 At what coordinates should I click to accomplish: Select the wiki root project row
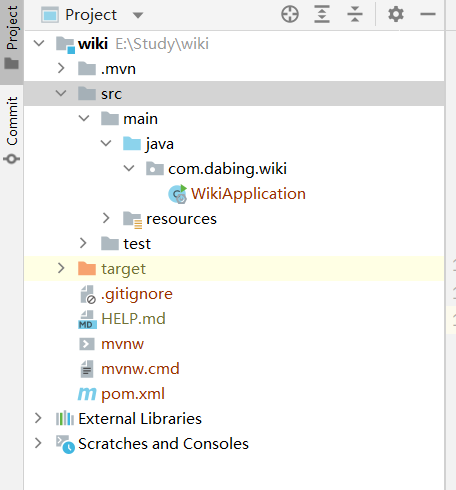[x=234, y=44]
